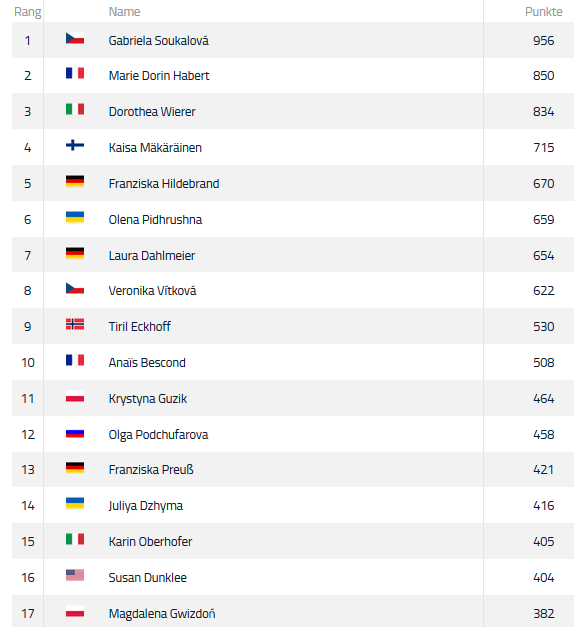574x627 pixels.
Task: Select Juliya Dzhyma's name
Action: pyautogui.click(x=146, y=506)
